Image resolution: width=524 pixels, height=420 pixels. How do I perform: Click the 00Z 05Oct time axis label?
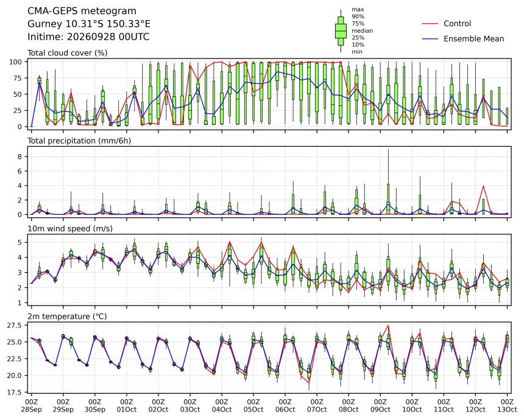(x=253, y=405)
